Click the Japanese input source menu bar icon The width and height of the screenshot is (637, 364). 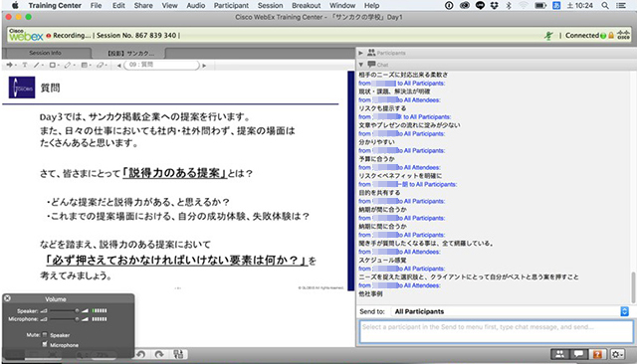556,5
